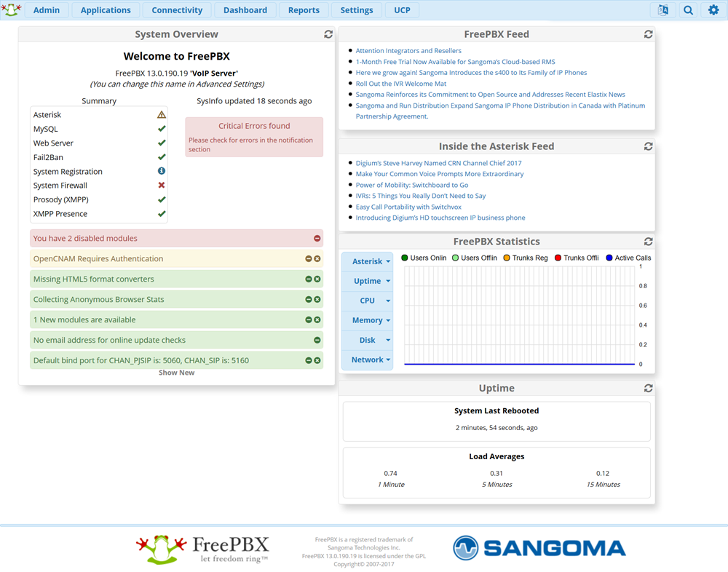Click the System Firewall red X icon
The image size is (728, 572).
tap(161, 186)
